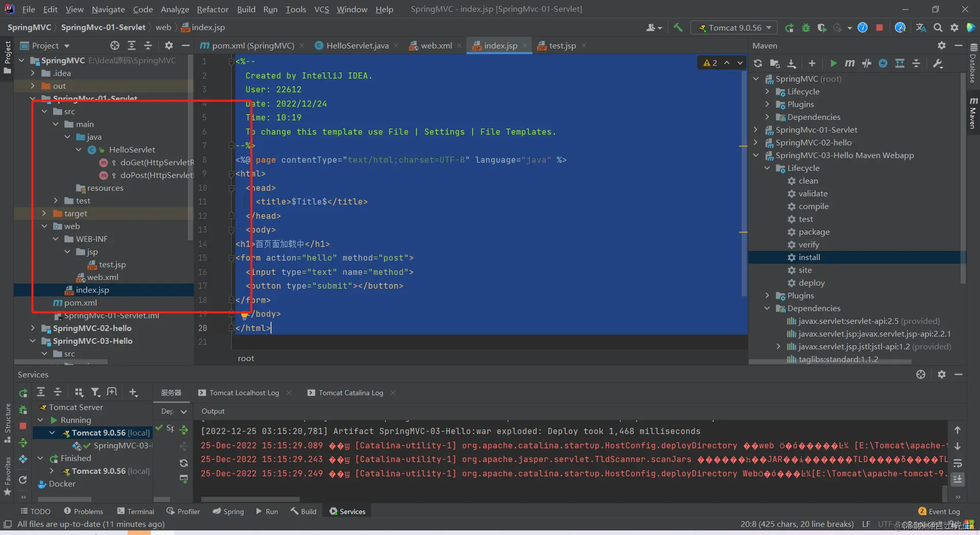Open IDE settings gear in main toolbar

(954, 28)
